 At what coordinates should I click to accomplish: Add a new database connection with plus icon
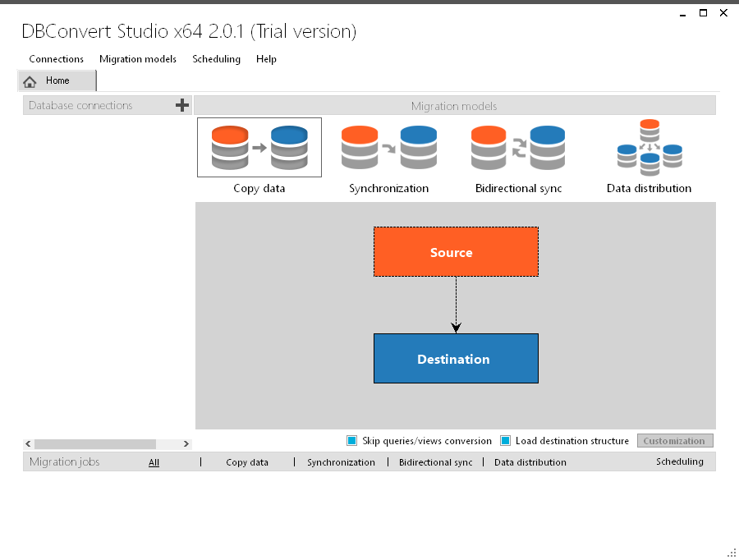[x=182, y=105]
